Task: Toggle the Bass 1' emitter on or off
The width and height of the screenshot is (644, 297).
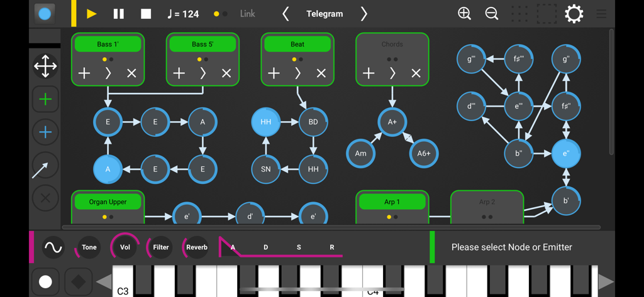Action: [x=108, y=45]
